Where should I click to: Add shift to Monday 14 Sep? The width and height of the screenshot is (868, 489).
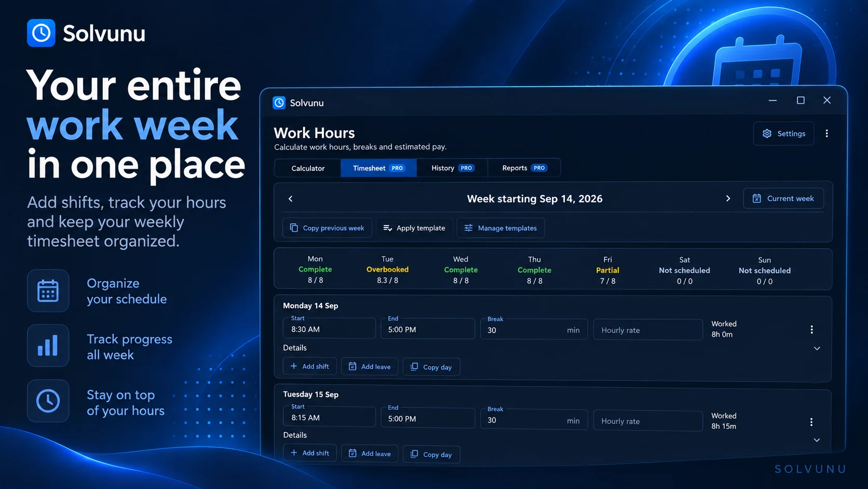pos(310,366)
